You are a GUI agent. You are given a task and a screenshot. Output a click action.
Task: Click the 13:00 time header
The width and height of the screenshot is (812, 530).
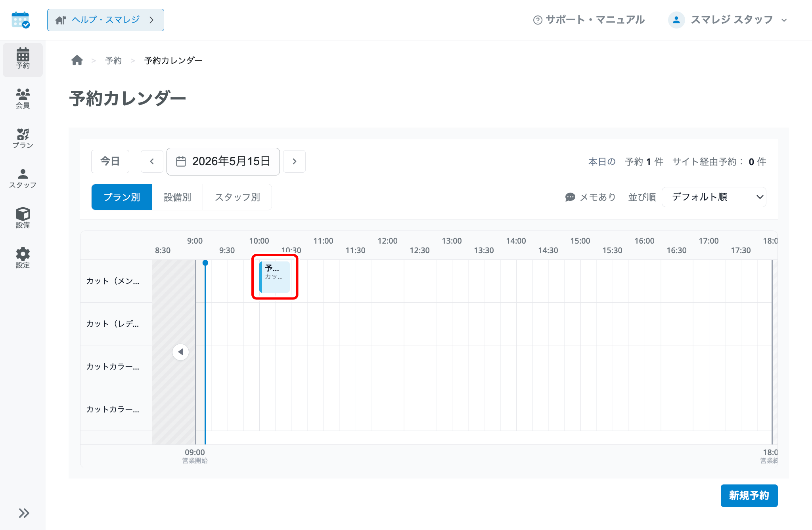[x=452, y=241]
